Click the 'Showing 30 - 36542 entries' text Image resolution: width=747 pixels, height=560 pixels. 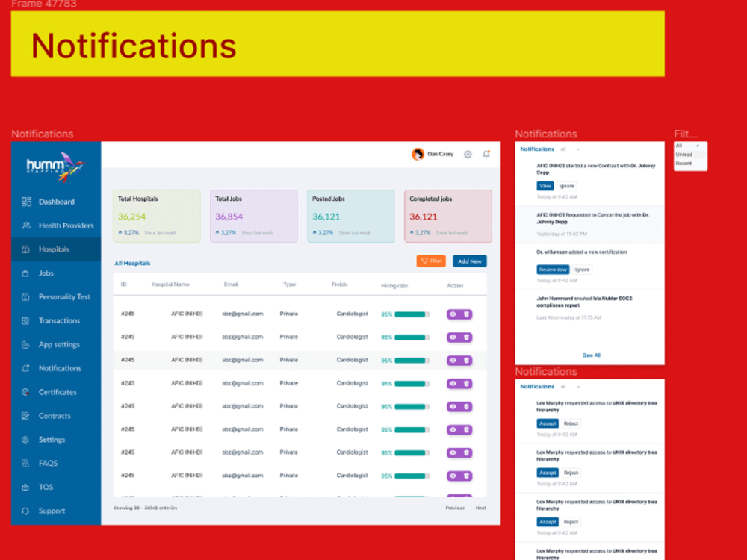tap(146, 508)
